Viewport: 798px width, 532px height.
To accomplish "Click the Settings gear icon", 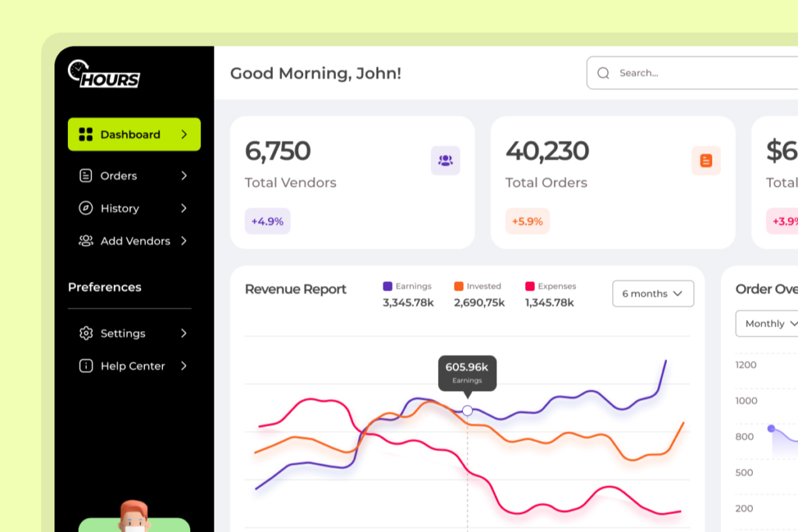I will tap(86, 333).
